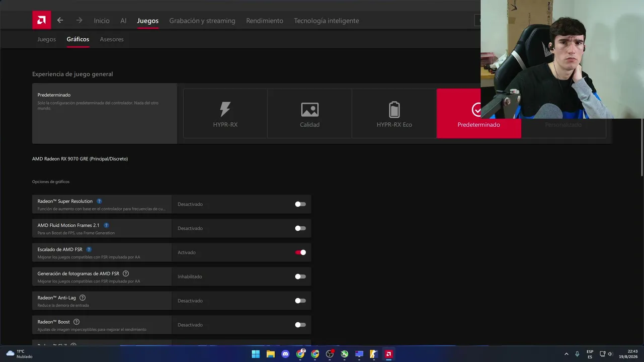Screen dimensions: 644x362
Task: Open Counter-Strike from the taskbar
Action: [x=374, y=354]
